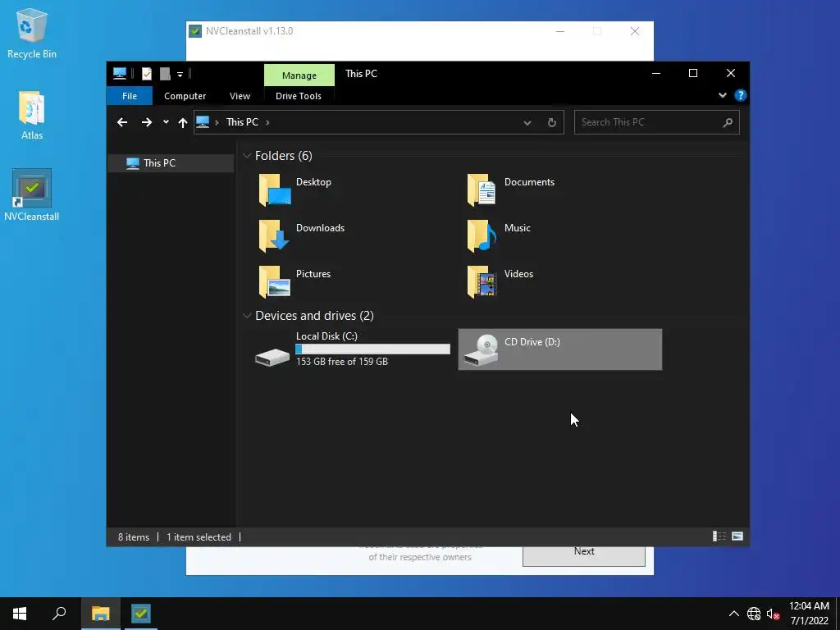Switch to Details view layout button
This screenshot has height=630, width=840.
719,536
